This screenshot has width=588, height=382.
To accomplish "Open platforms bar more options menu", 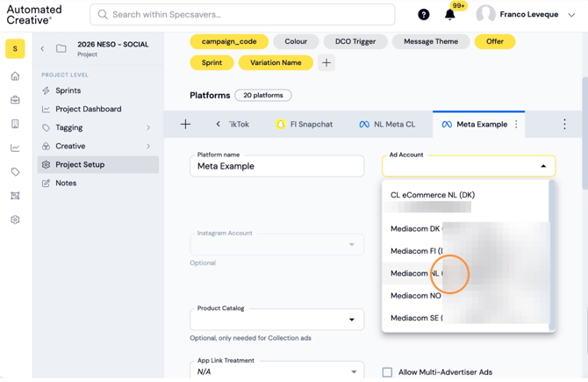I will tap(564, 124).
